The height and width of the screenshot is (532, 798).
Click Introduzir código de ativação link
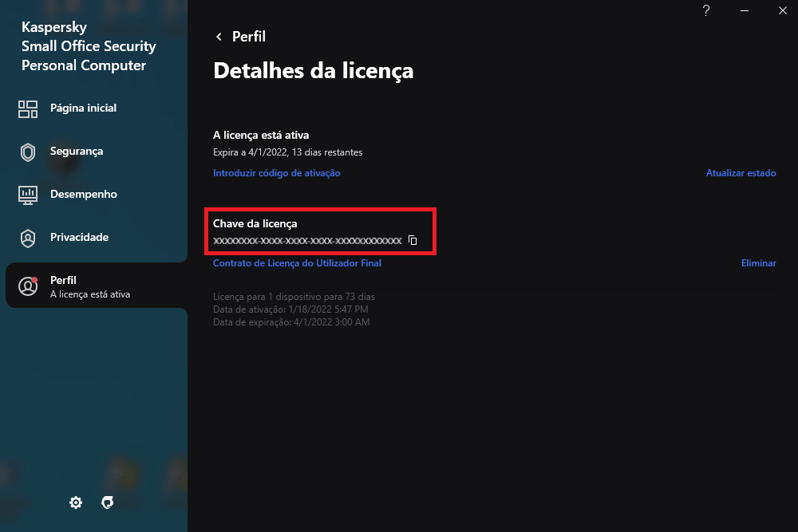click(276, 173)
